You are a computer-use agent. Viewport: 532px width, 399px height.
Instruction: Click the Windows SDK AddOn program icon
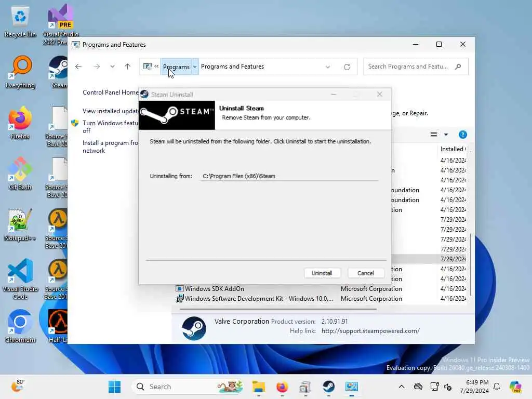pos(179,289)
